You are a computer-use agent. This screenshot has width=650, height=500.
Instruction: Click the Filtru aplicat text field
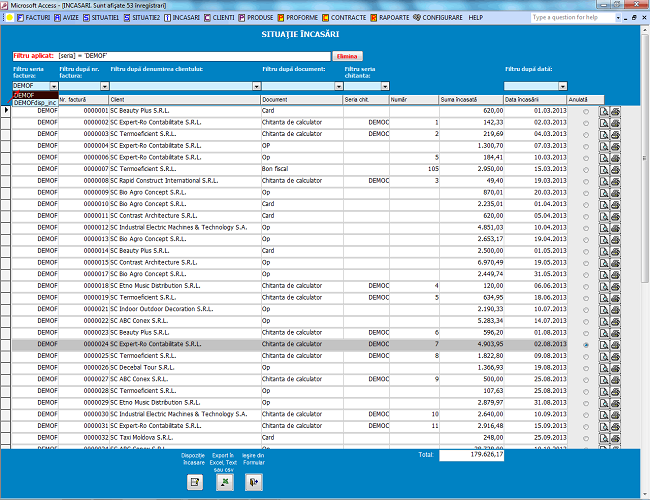point(172,56)
